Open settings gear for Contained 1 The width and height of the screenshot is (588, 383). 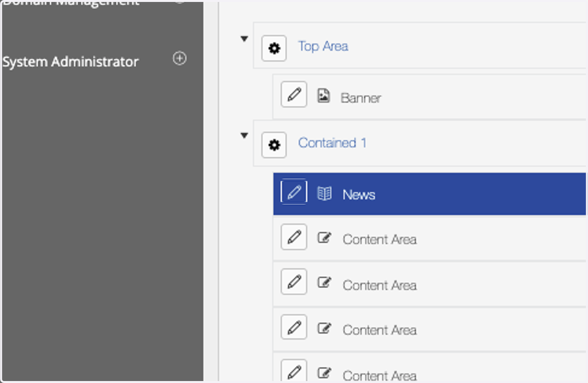(x=274, y=145)
